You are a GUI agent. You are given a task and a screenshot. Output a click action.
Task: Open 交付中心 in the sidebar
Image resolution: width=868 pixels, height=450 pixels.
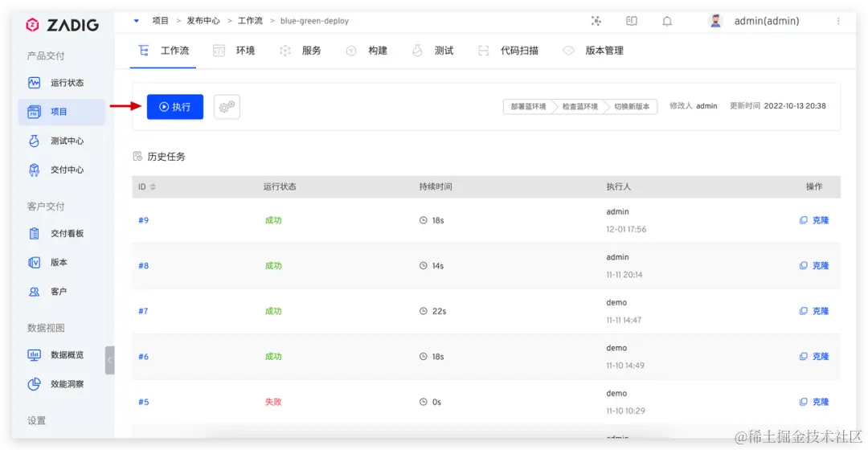point(61,170)
